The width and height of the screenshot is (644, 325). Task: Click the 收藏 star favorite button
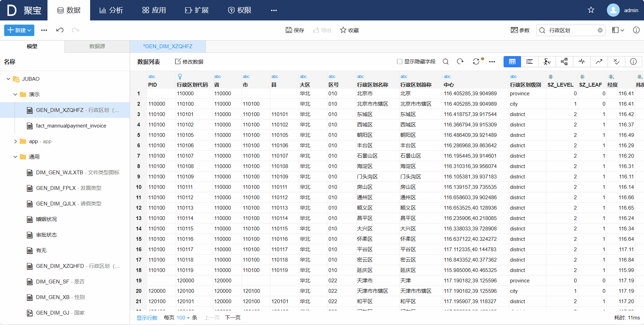coord(349,30)
